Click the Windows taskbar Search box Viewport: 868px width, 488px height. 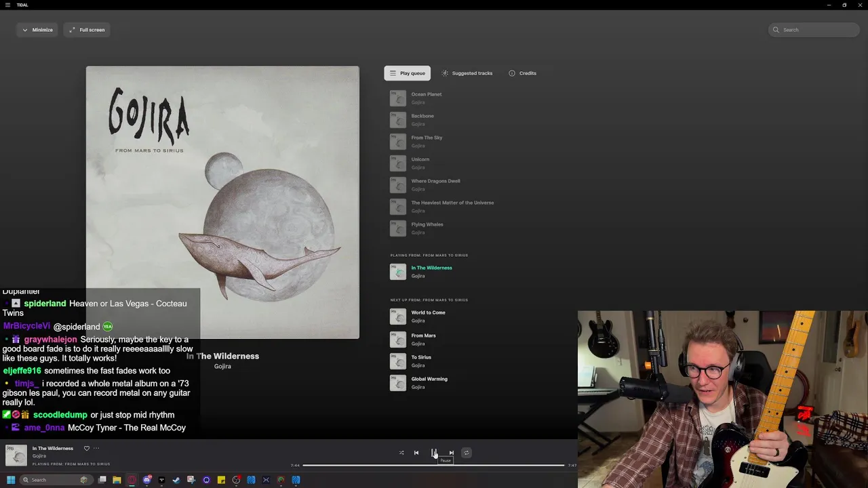tap(56, 480)
